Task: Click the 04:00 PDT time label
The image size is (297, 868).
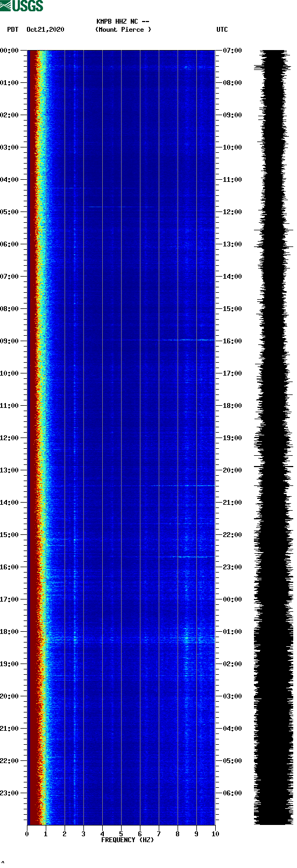Action: point(10,180)
